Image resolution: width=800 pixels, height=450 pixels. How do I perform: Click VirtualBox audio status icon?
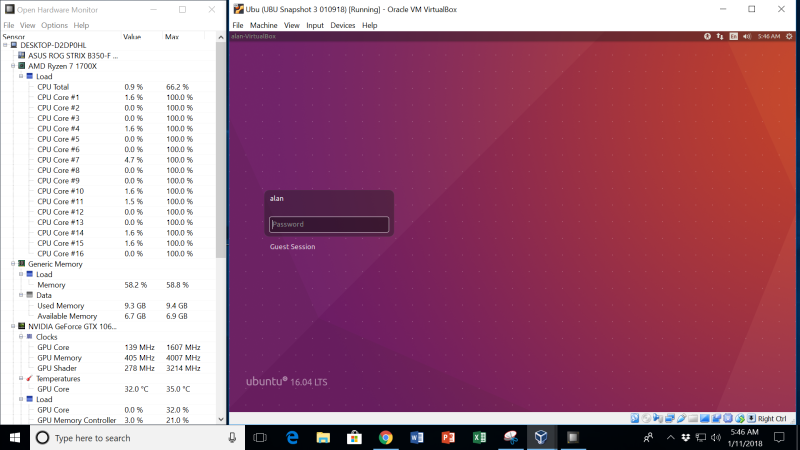pyautogui.click(x=658, y=418)
